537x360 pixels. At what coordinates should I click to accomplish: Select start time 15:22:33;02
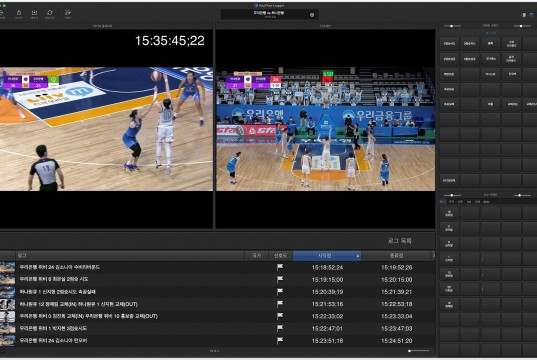point(327,316)
